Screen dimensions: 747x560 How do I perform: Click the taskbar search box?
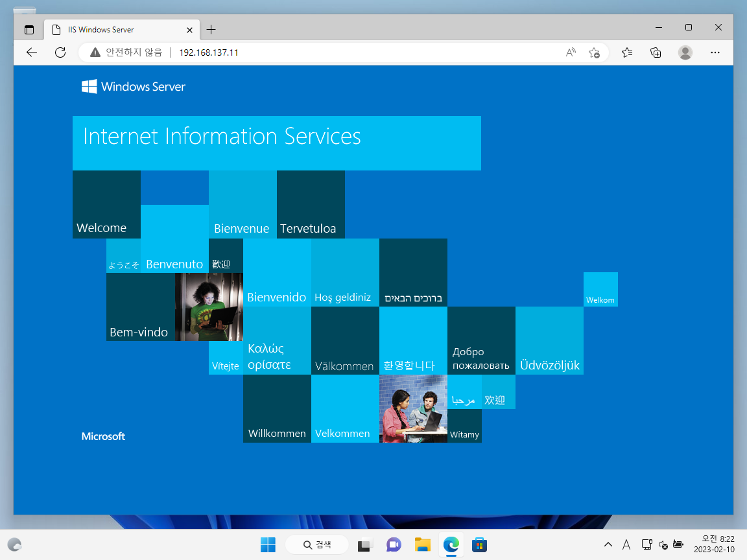317,544
